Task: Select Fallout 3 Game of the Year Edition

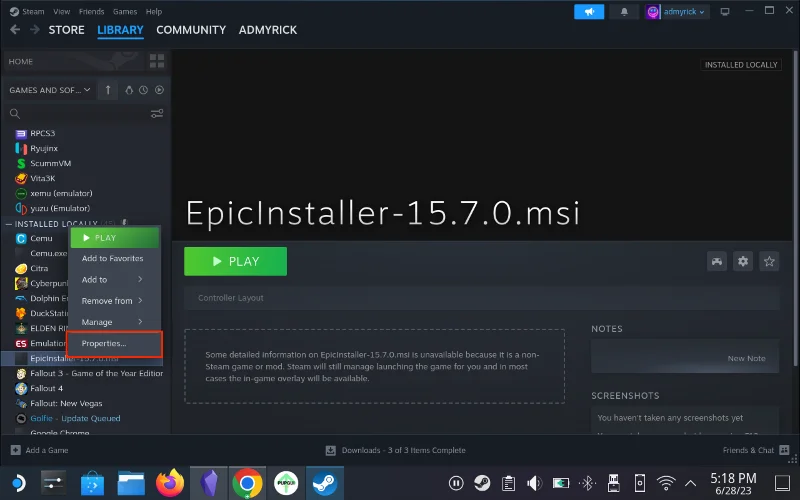Action: [96, 373]
